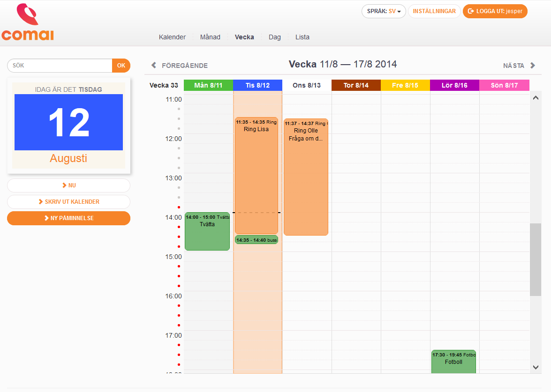Create a NY PÅMINNELSE
Image resolution: width=551 pixels, height=392 pixels.
[x=69, y=218]
